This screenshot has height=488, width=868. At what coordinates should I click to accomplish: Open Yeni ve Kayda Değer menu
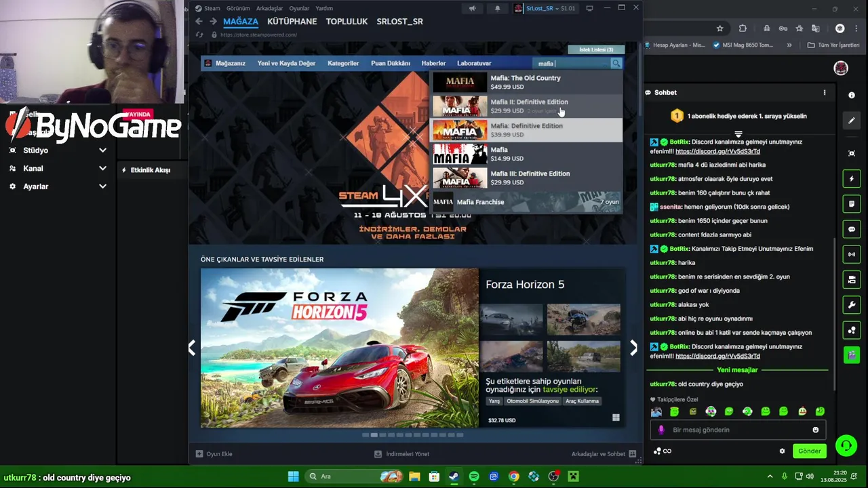pos(286,63)
